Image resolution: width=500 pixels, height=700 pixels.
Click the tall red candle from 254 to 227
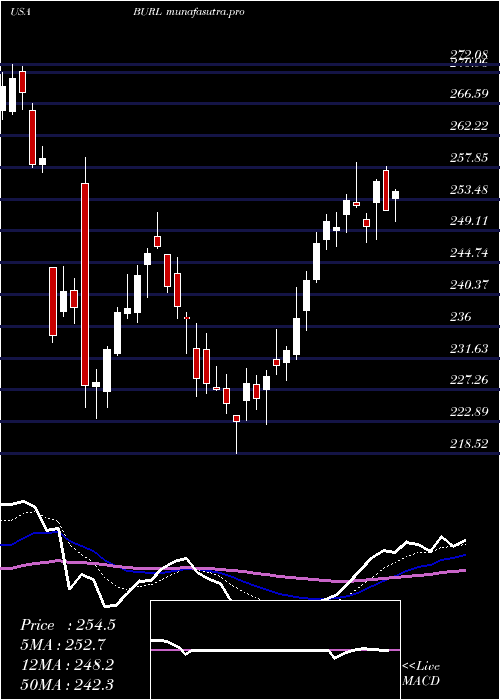point(85,284)
